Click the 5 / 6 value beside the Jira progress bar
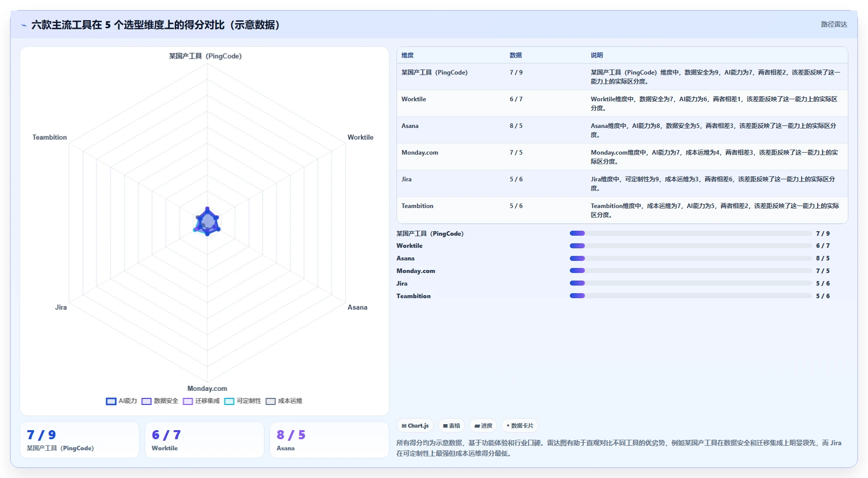 click(x=823, y=284)
